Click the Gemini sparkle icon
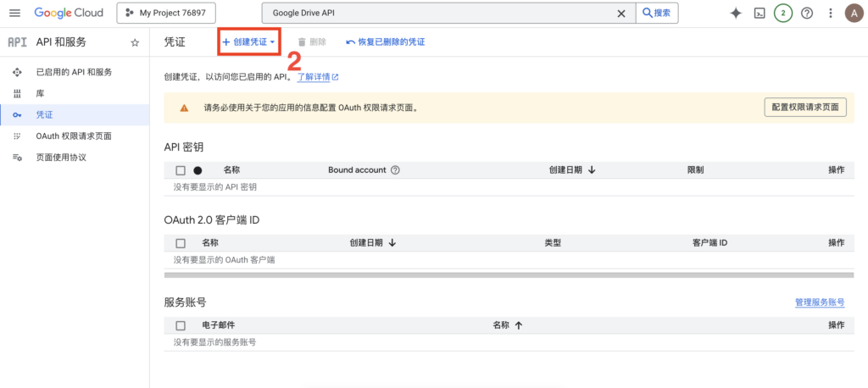The height and width of the screenshot is (388, 868). (x=736, y=13)
